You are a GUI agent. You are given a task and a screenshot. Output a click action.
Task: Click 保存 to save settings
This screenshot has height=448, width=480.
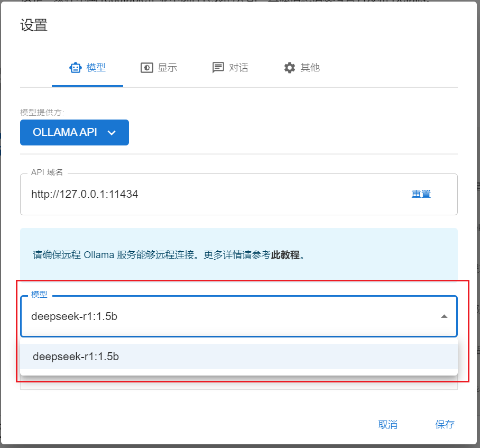point(445,425)
